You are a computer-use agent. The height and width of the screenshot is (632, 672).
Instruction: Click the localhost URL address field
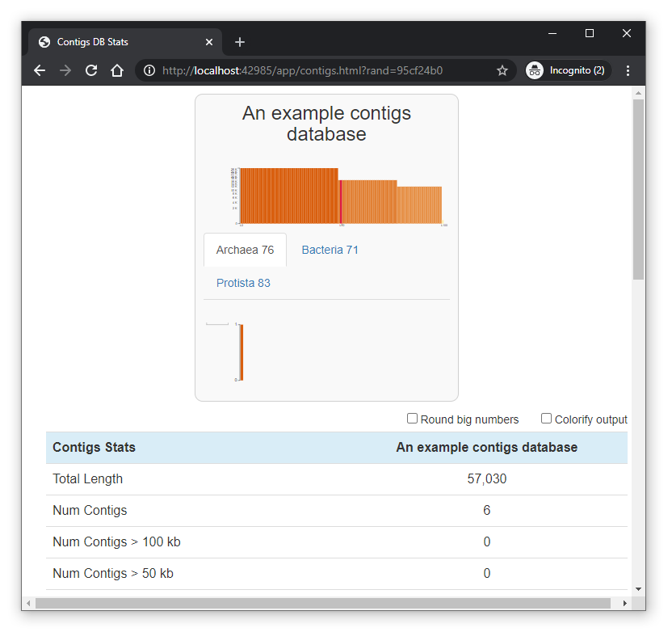click(x=323, y=71)
